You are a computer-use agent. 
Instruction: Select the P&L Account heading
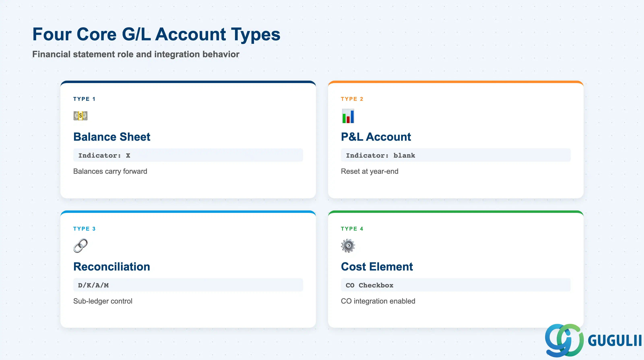click(x=376, y=137)
